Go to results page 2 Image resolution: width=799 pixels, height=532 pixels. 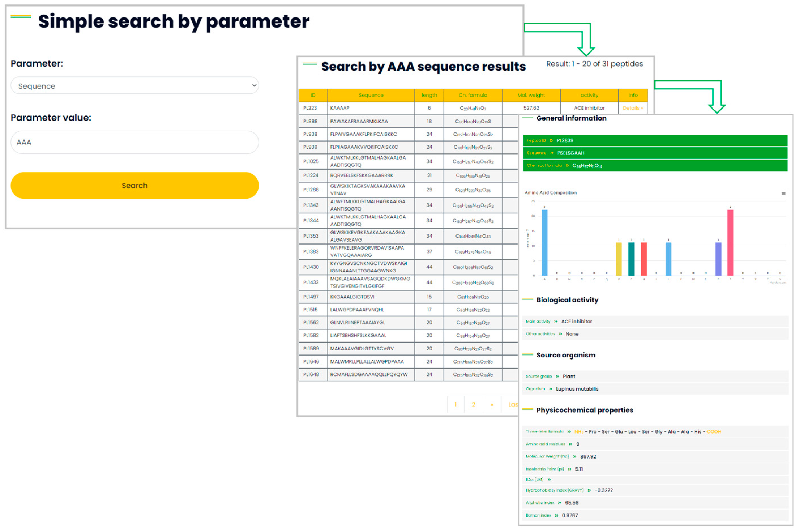(473, 404)
